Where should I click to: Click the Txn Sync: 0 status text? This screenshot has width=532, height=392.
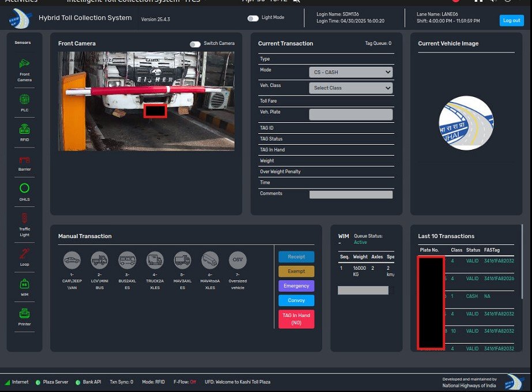click(x=122, y=382)
